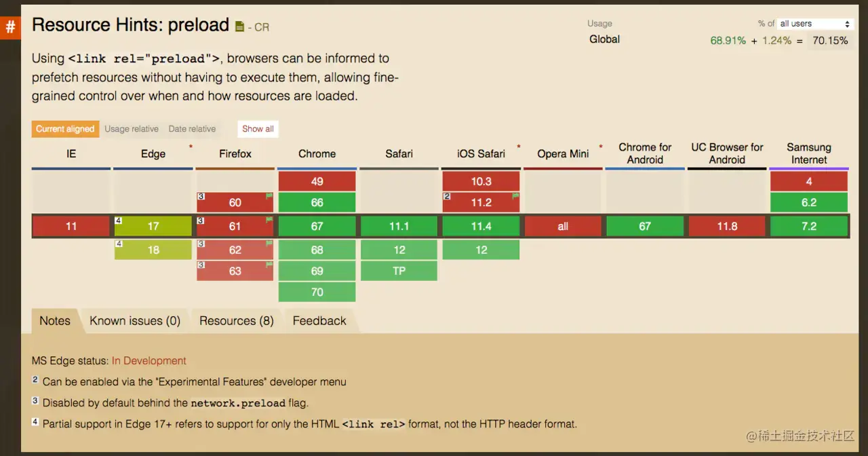
Task: Switch view to Date relative
Action: coord(192,129)
